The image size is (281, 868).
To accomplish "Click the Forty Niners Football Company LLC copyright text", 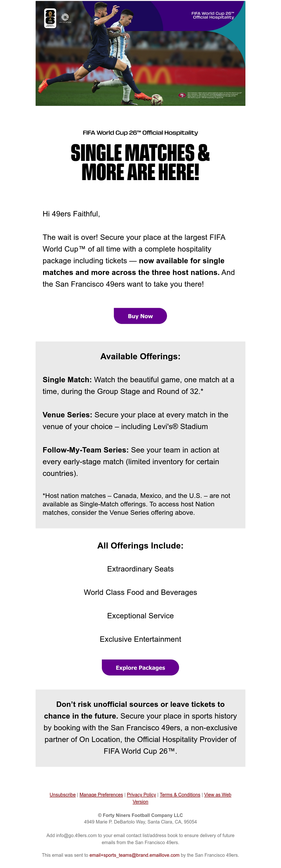I will (x=140, y=815).
